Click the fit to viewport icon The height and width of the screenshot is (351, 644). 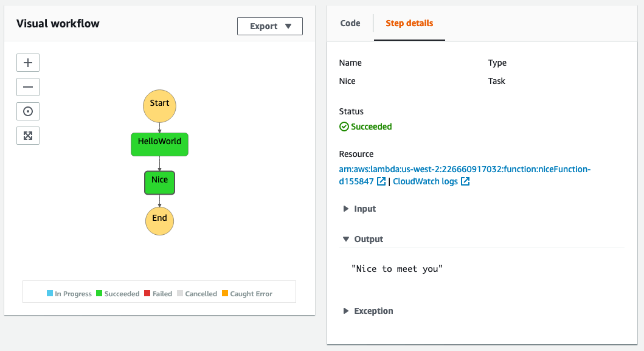(x=27, y=135)
